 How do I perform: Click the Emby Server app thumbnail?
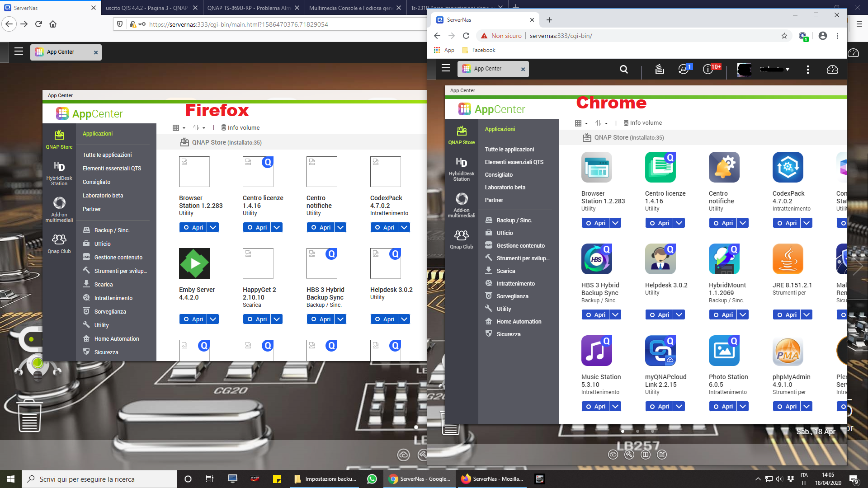pyautogui.click(x=194, y=263)
